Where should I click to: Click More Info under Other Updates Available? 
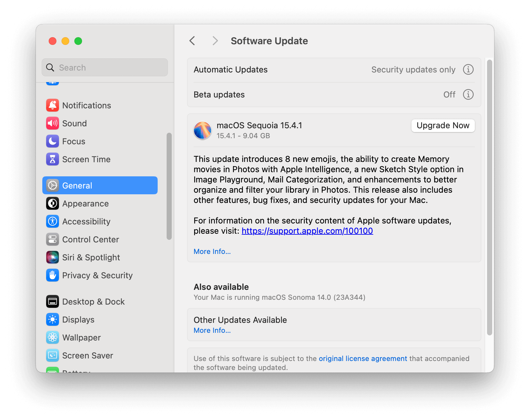tap(212, 330)
